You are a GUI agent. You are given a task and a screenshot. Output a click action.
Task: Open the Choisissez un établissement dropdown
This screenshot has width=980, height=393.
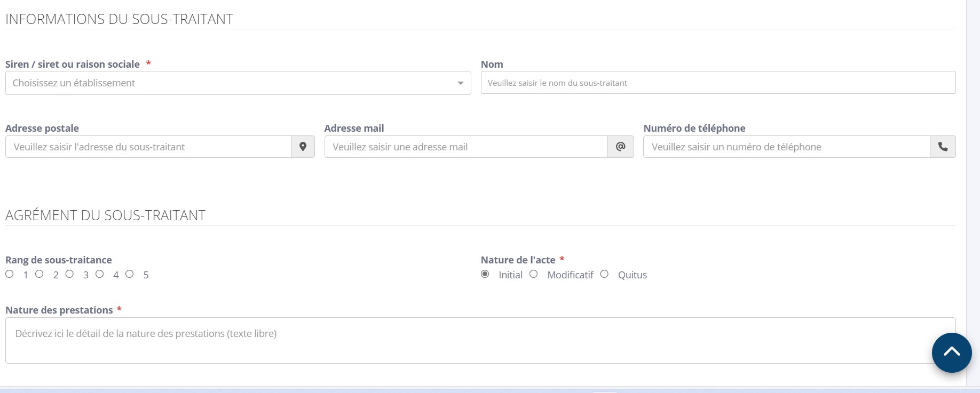[x=230, y=83]
